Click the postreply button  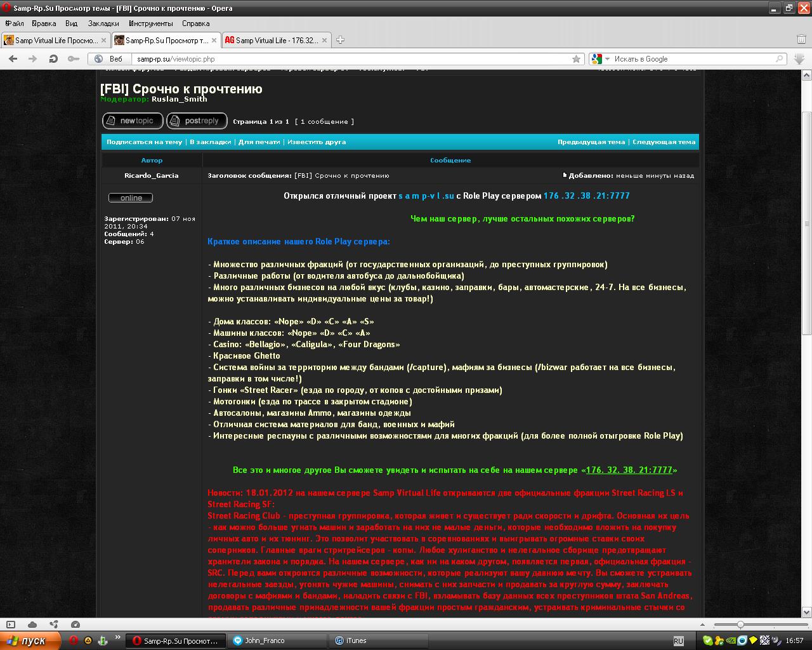(197, 121)
